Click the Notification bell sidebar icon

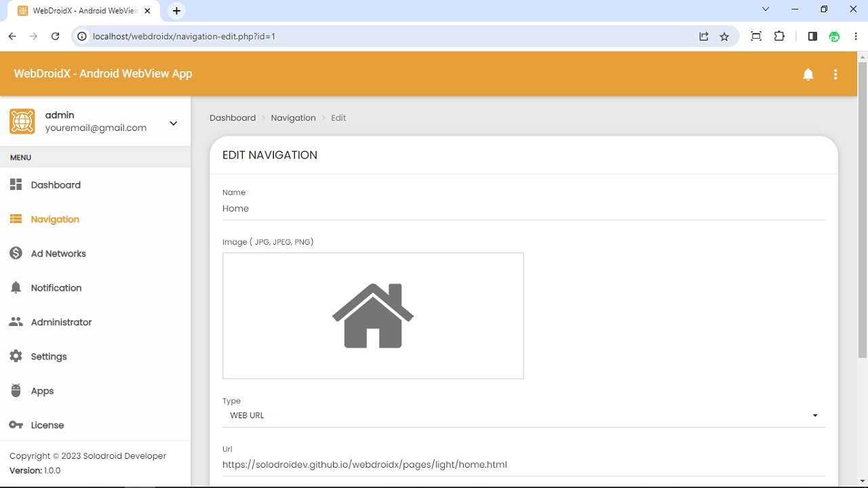(x=16, y=287)
